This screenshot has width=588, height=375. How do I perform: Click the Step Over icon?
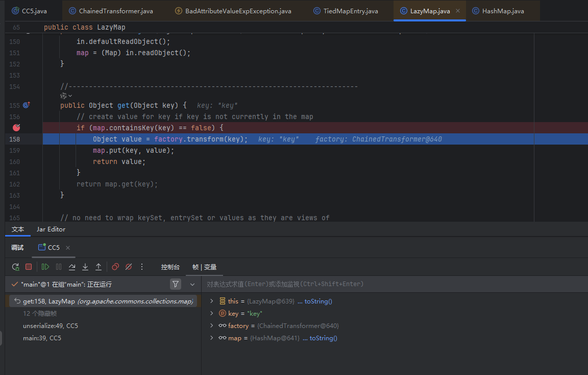tap(72, 267)
